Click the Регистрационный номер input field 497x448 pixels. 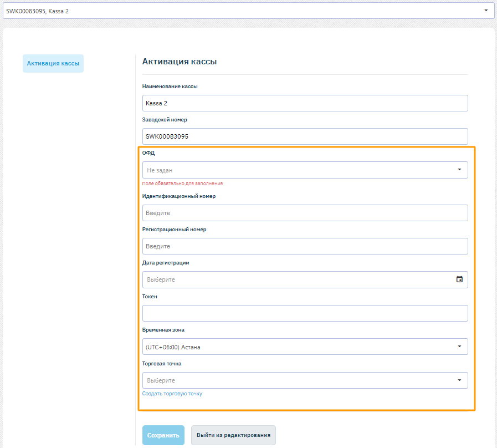point(305,246)
